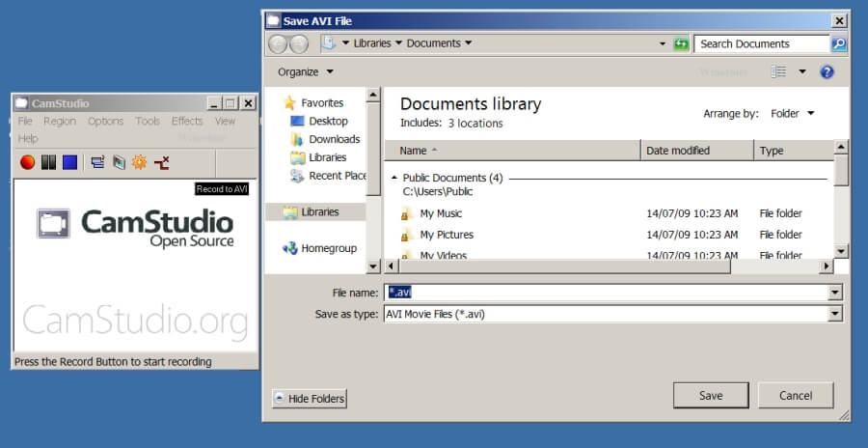The height and width of the screenshot is (448, 868).
Task: Open the View menu in CamStudio
Action: click(x=225, y=121)
